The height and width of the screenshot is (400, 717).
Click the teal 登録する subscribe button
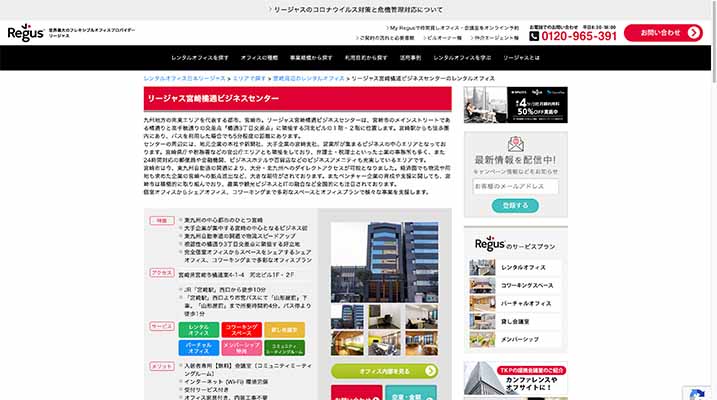click(x=515, y=206)
